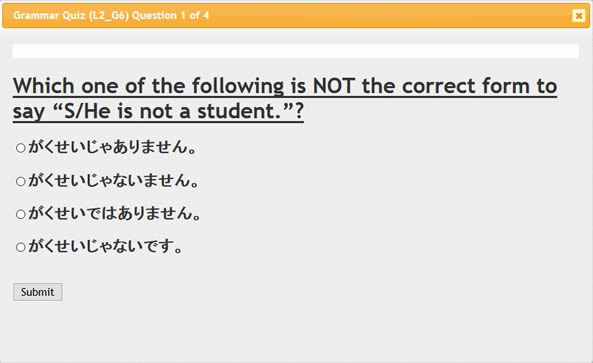Click the word NOT in the question
593x363 pixels.
pos(334,86)
